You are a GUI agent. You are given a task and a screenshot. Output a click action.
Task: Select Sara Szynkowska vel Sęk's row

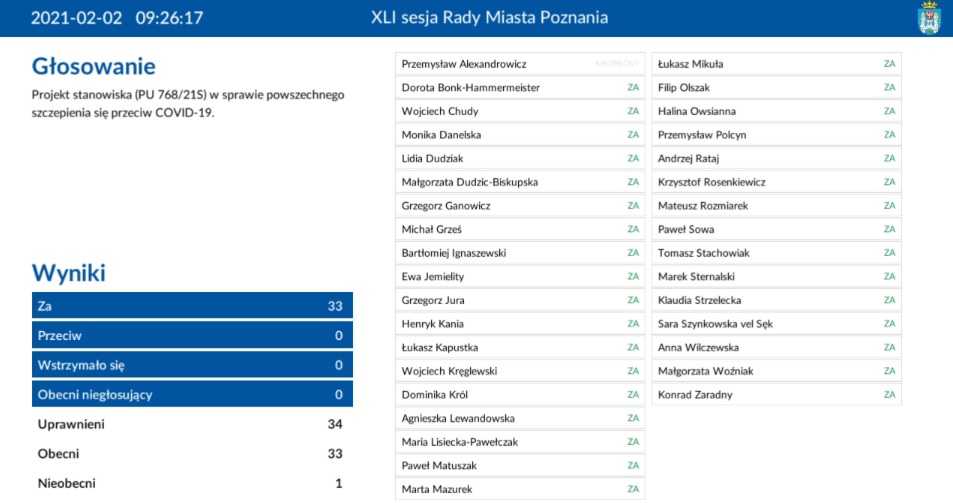(x=776, y=324)
